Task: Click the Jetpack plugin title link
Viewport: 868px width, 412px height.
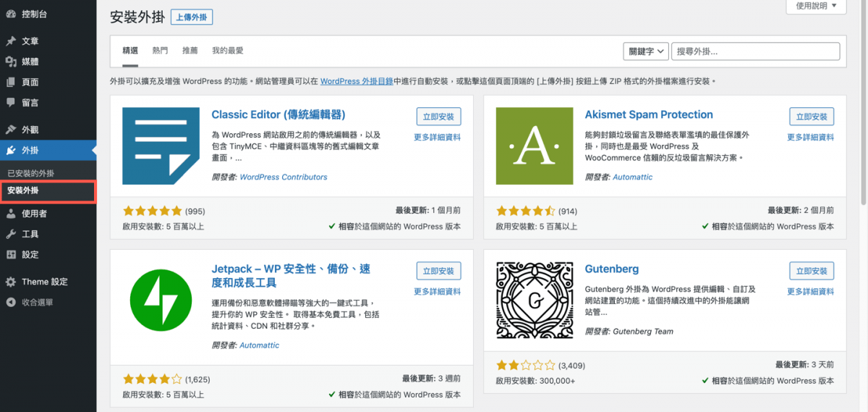Action: tap(291, 275)
